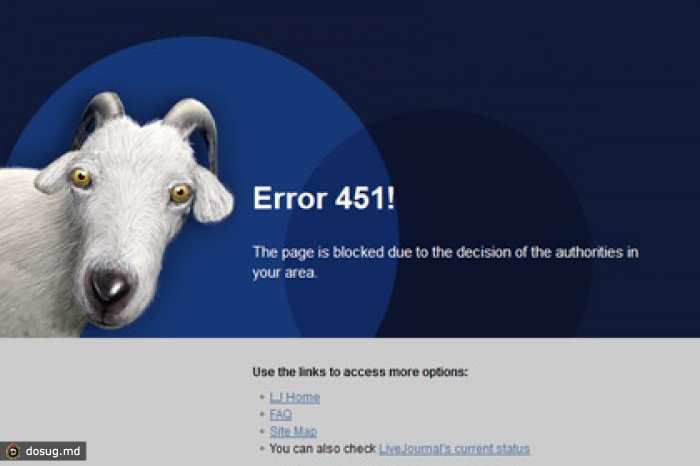Open the FAQ link
Screen dimensions: 700x466
click(280, 414)
